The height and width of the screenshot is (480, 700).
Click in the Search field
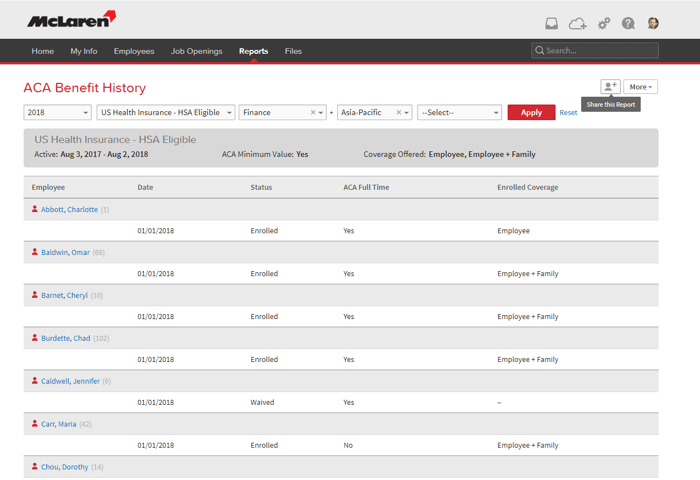pyautogui.click(x=595, y=50)
